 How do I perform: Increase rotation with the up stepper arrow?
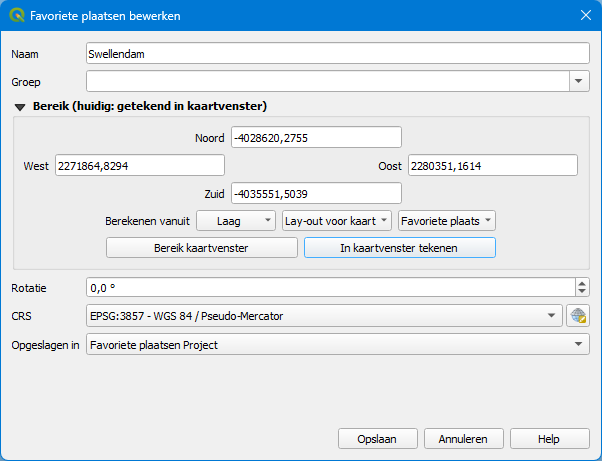[582, 282]
